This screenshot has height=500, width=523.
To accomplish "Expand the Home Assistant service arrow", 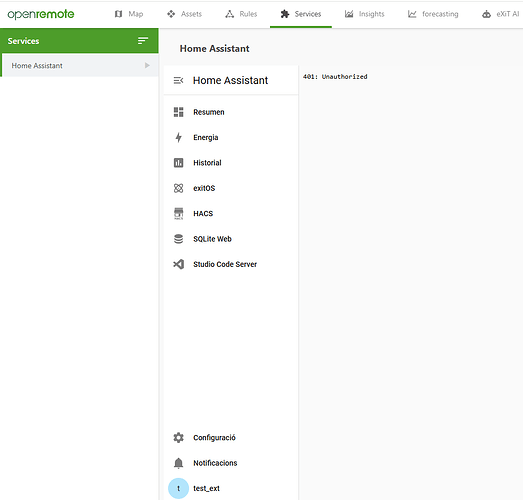I will [147, 65].
